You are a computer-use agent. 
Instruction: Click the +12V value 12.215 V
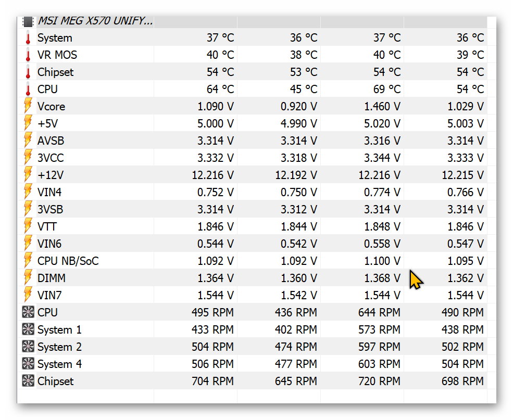[x=463, y=175]
